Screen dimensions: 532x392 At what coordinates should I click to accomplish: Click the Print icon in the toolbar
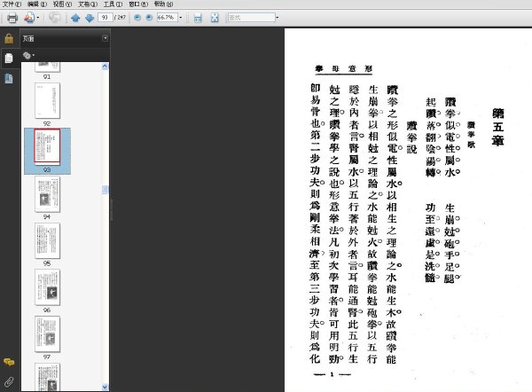[x=12, y=18]
